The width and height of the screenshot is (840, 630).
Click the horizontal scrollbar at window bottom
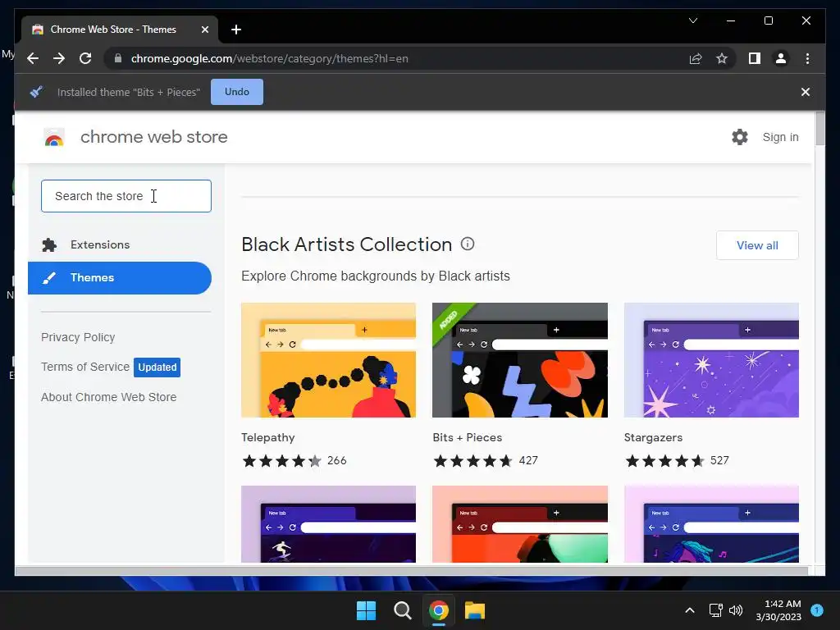click(x=412, y=571)
